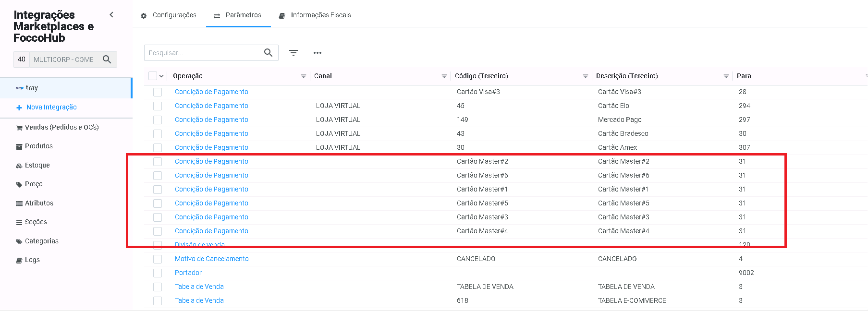
Task: Open Condição de Pagamento link for Cartão Master#6
Action: point(211,175)
